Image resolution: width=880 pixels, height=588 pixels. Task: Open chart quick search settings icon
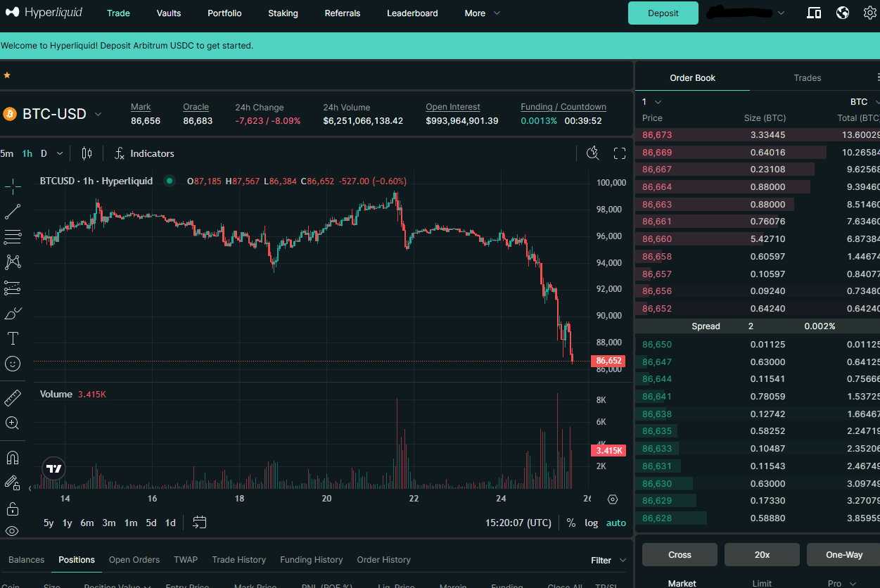tap(593, 153)
